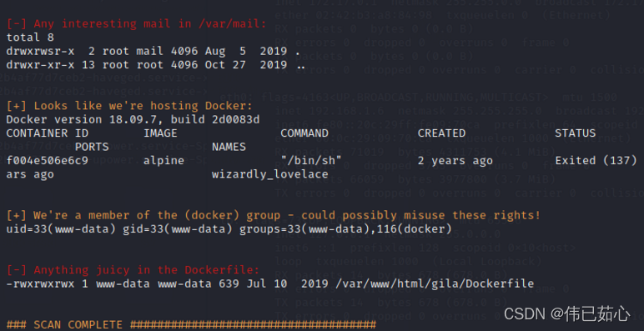Image resolution: width=644 pixels, height=331 pixels.
Task: Select container ID 'f004e506e6c9'
Action: coord(48,161)
